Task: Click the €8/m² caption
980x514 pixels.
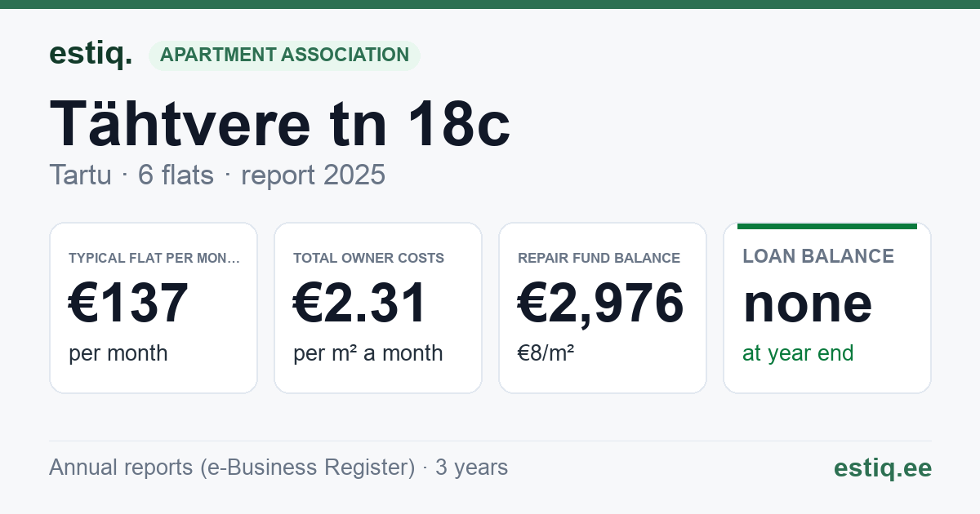Action: click(546, 353)
